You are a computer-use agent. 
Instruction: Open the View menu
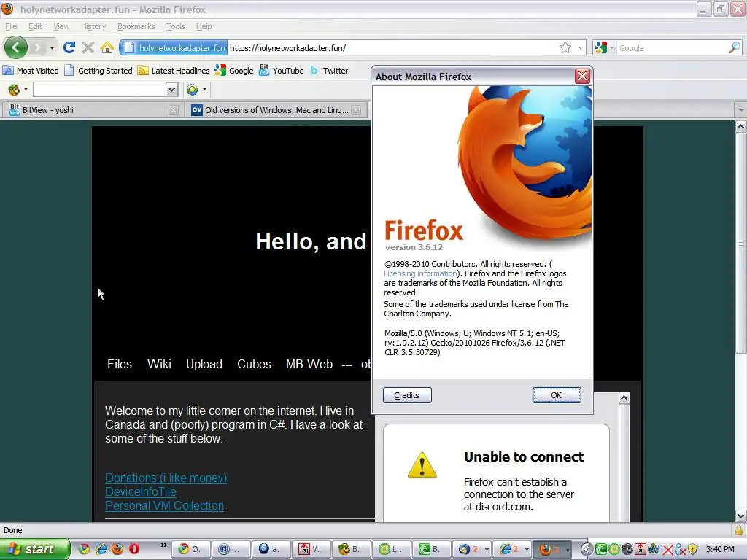coord(61,26)
